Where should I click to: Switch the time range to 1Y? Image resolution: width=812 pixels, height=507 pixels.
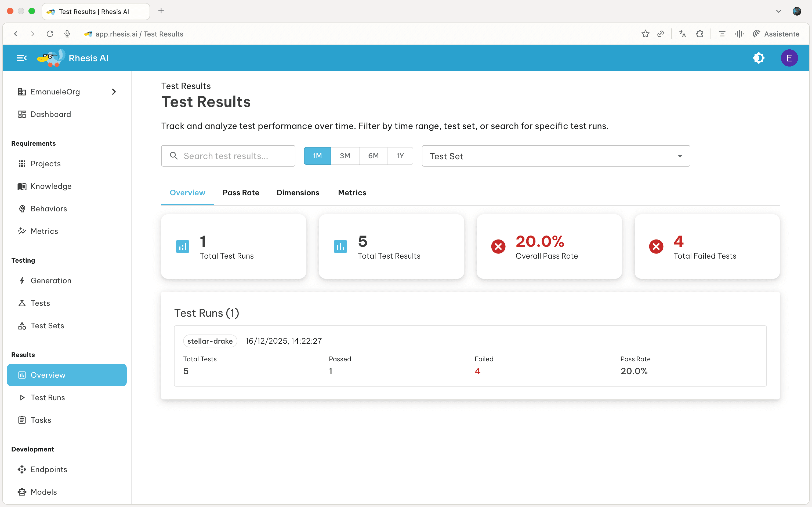click(400, 156)
